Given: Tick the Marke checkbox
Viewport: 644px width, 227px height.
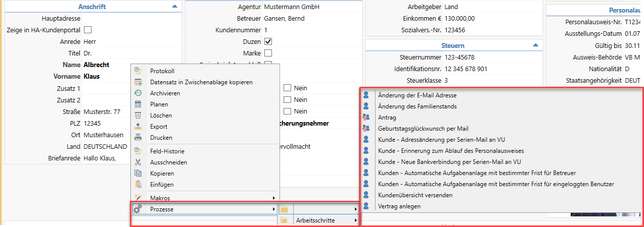Looking at the screenshot, I should [x=268, y=53].
